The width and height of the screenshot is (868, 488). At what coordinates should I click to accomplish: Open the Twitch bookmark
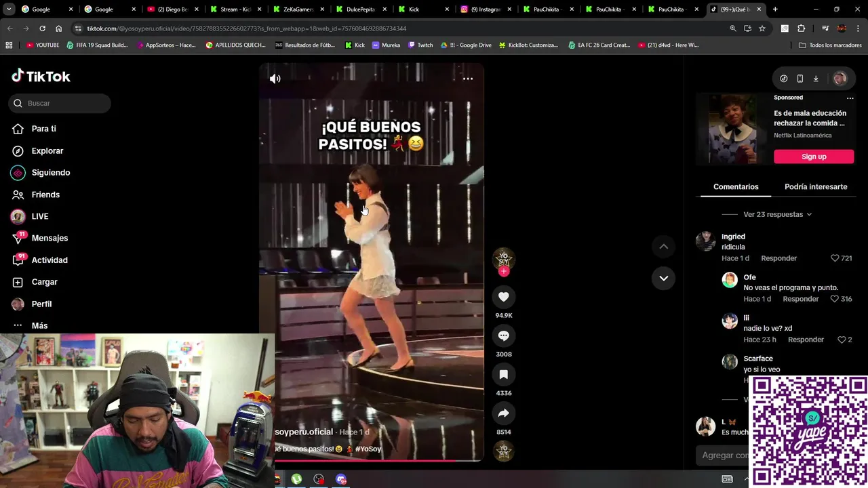pyautogui.click(x=420, y=45)
